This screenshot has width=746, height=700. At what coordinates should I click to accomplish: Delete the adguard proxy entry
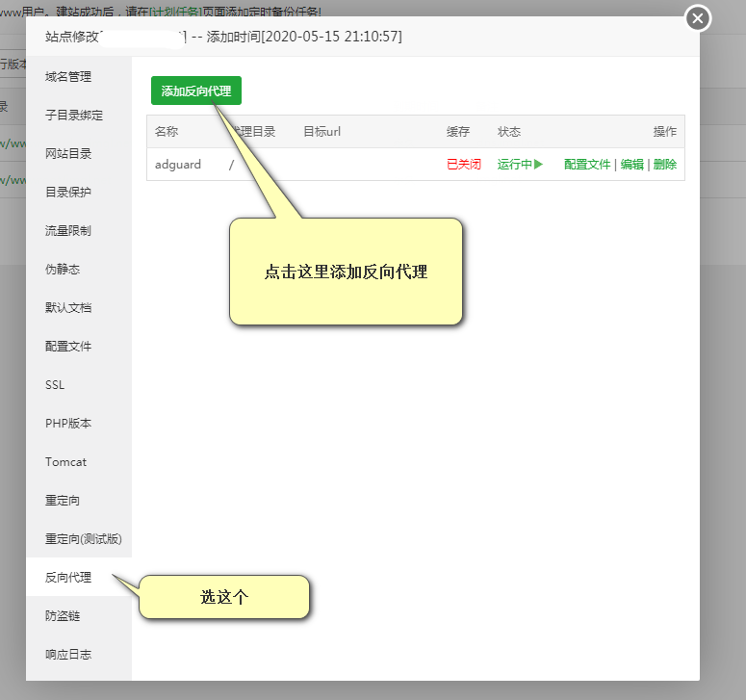click(x=665, y=165)
